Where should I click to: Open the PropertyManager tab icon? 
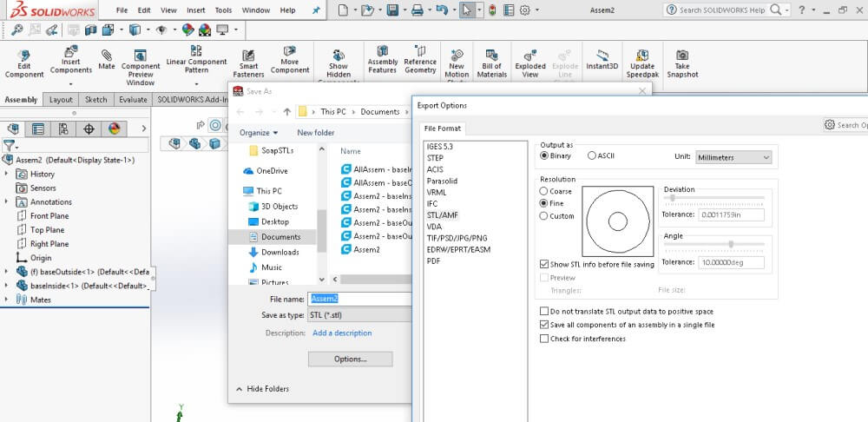pyautogui.click(x=38, y=129)
